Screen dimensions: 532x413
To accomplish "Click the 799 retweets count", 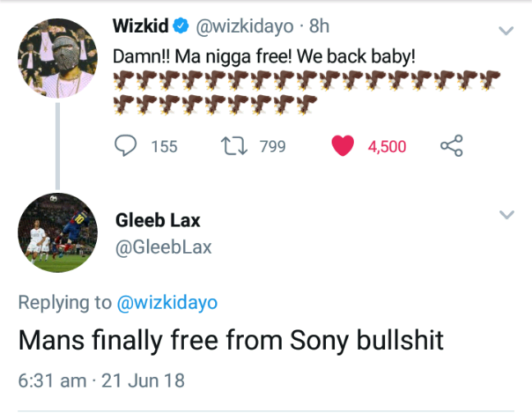I will pos(272,146).
